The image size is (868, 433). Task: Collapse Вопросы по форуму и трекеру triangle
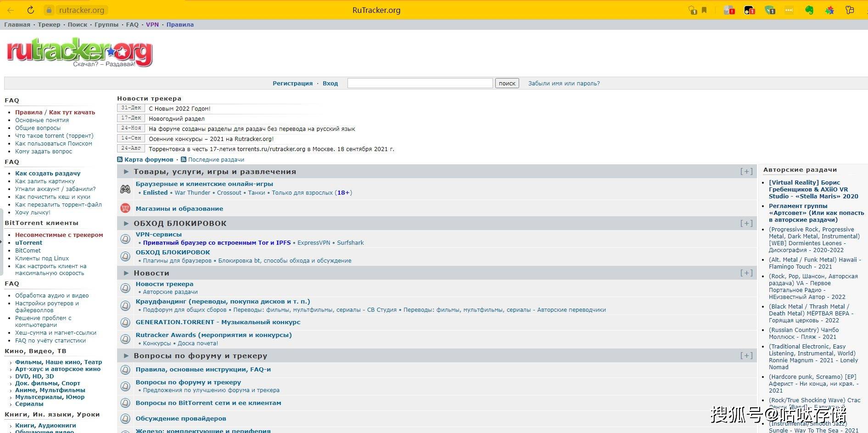point(126,356)
